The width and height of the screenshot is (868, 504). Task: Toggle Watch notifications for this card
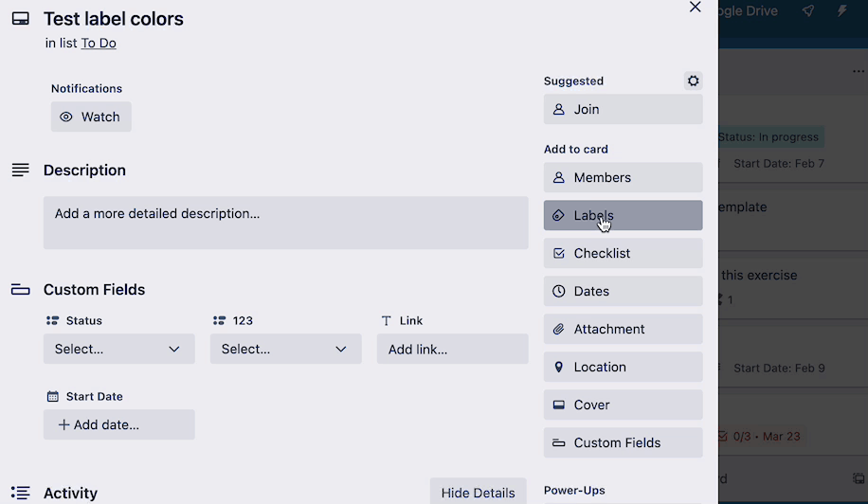tap(91, 117)
